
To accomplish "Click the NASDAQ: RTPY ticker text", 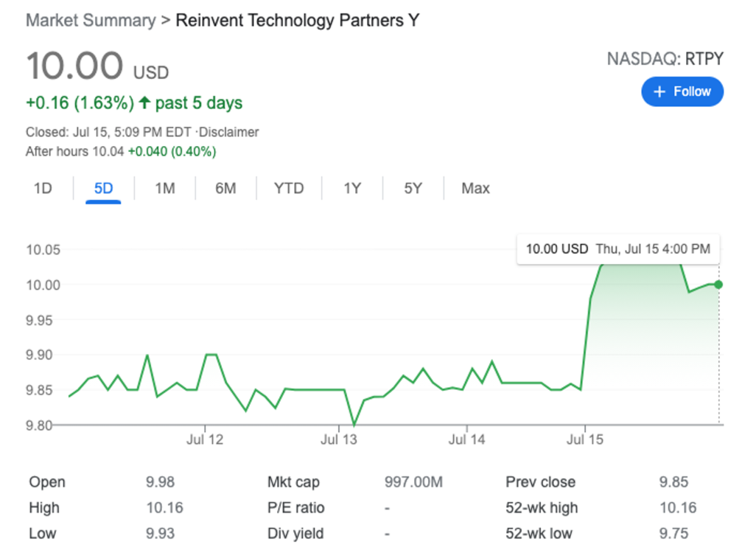I will (665, 59).
